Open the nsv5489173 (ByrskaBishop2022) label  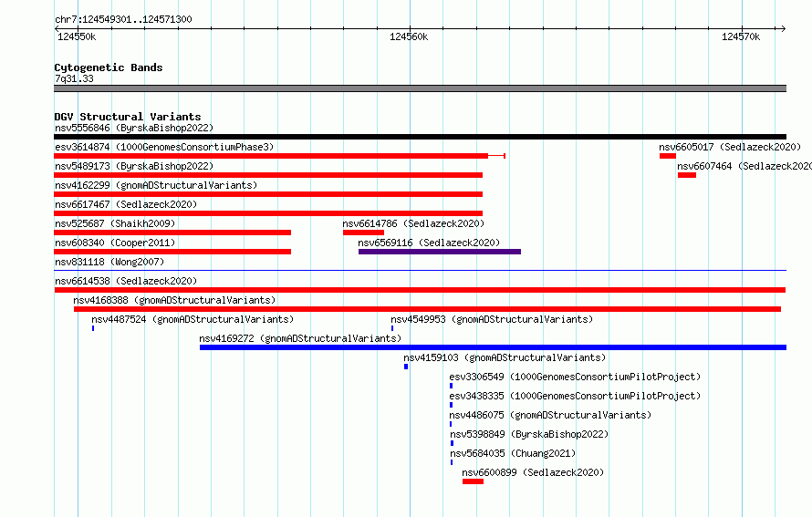pos(134,166)
